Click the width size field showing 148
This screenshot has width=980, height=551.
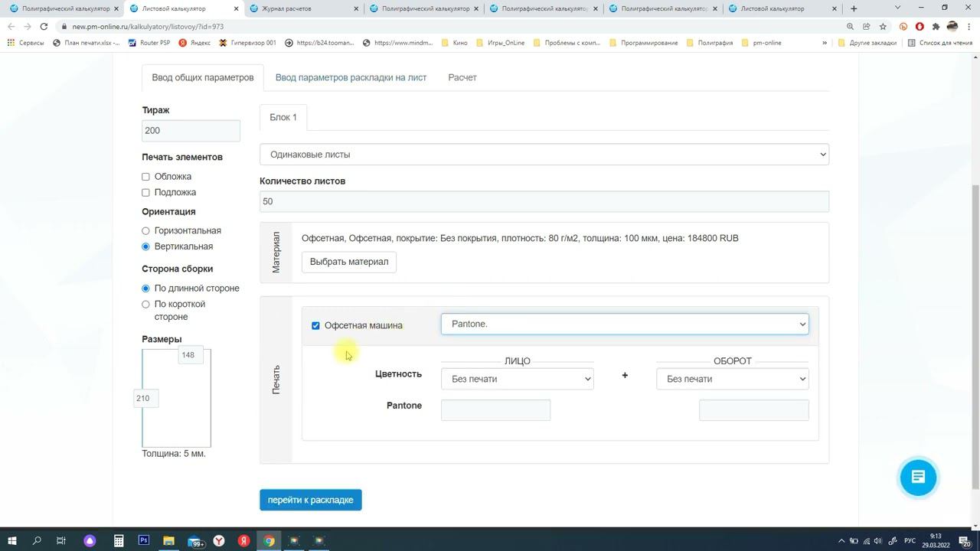pyautogui.click(x=191, y=355)
